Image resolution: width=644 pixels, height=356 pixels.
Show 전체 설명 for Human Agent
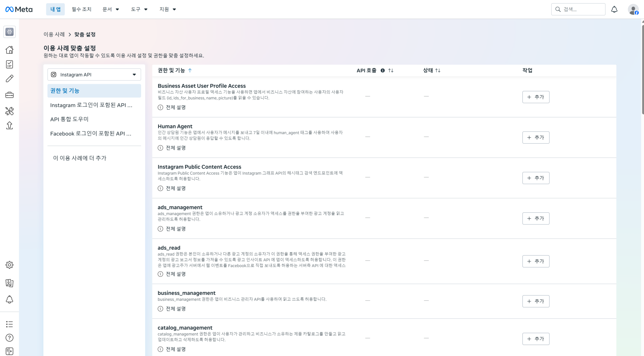tap(172, 148)
